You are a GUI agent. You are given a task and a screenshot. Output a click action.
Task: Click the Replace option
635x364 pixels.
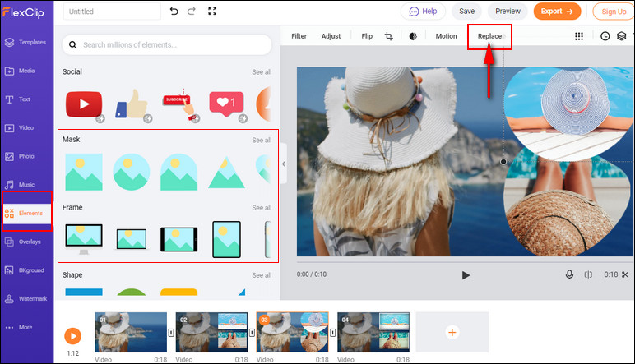(489, 36)
